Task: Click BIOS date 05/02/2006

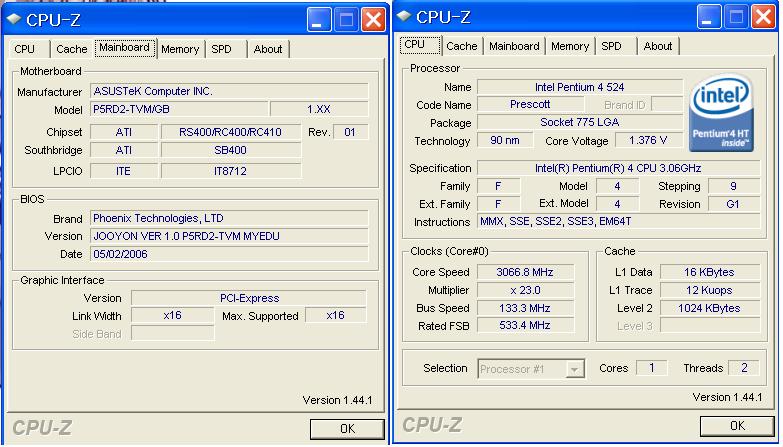Action: click(x=229, y=254)
